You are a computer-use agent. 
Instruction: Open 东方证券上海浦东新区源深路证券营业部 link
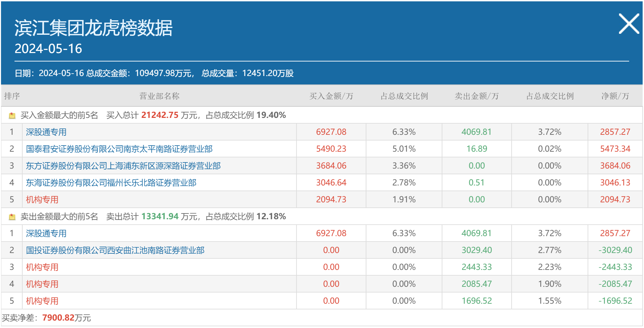123,166
